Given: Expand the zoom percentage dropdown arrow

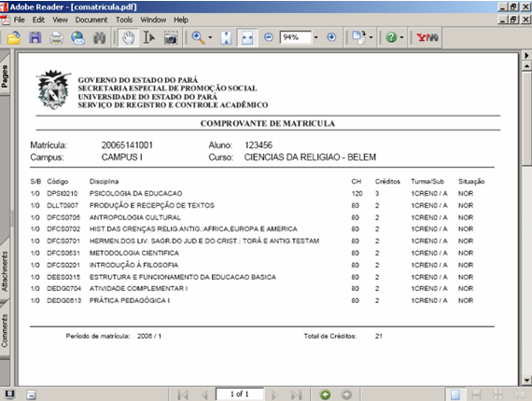Looking at the screenshot, I should click(x=316, y=37).
